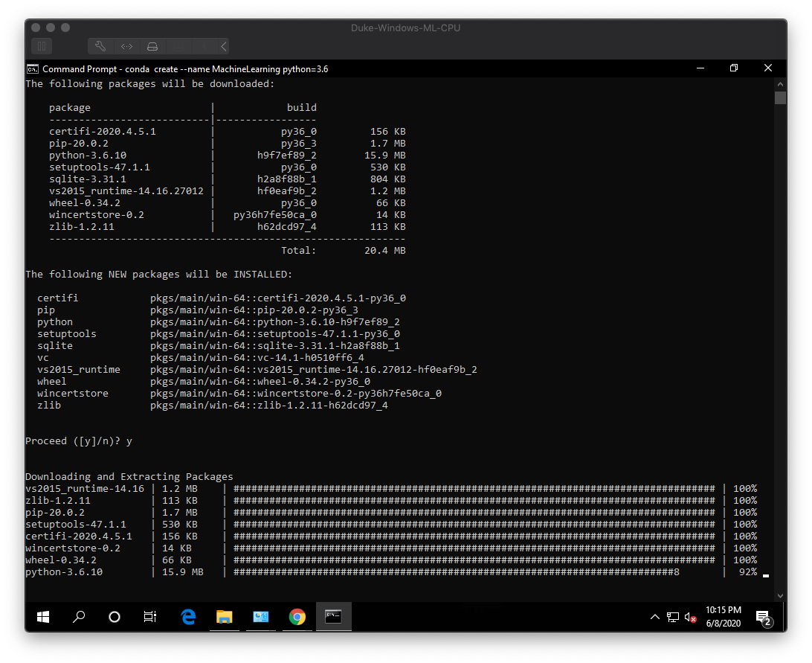
Task: Click the network status tray icon
Action: 672,616
